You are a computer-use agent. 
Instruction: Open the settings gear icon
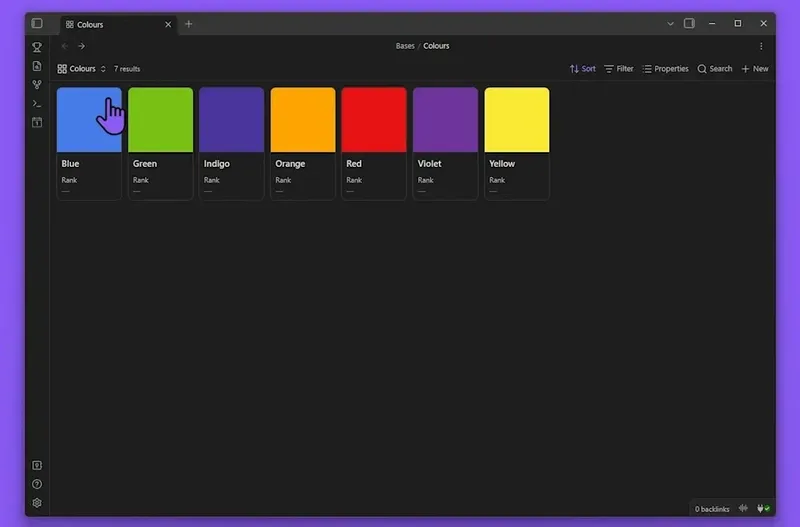pos(37,503)
